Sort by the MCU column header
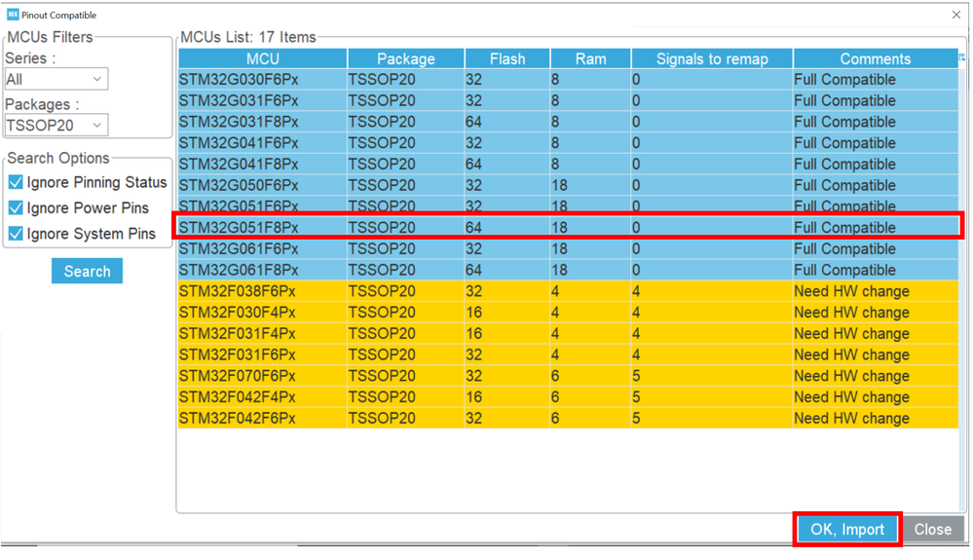 pos(263,58)
